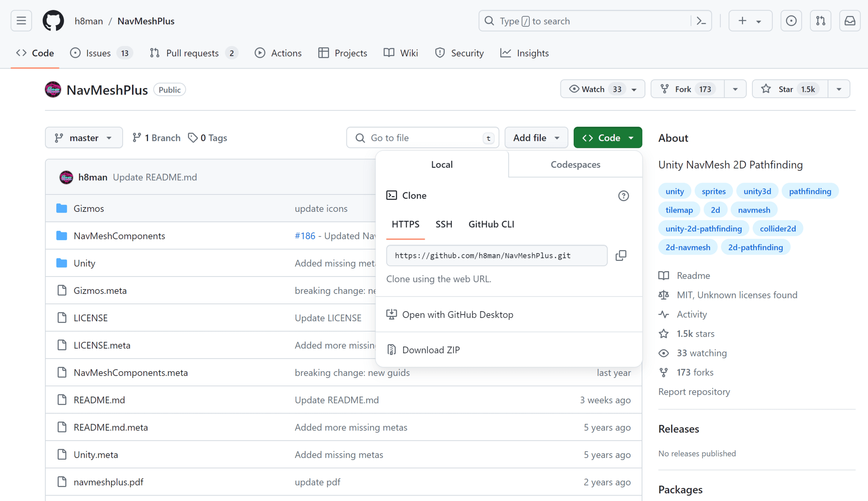Open the Add file dropdown
The height and width of the screenshot is (501, 868).
tap(536, 138)
